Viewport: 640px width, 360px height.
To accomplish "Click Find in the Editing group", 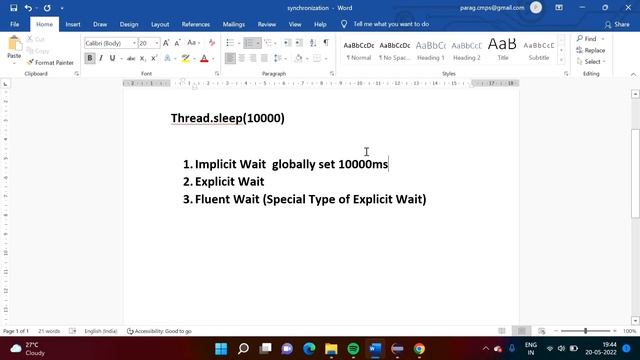I will coord(590,39).
